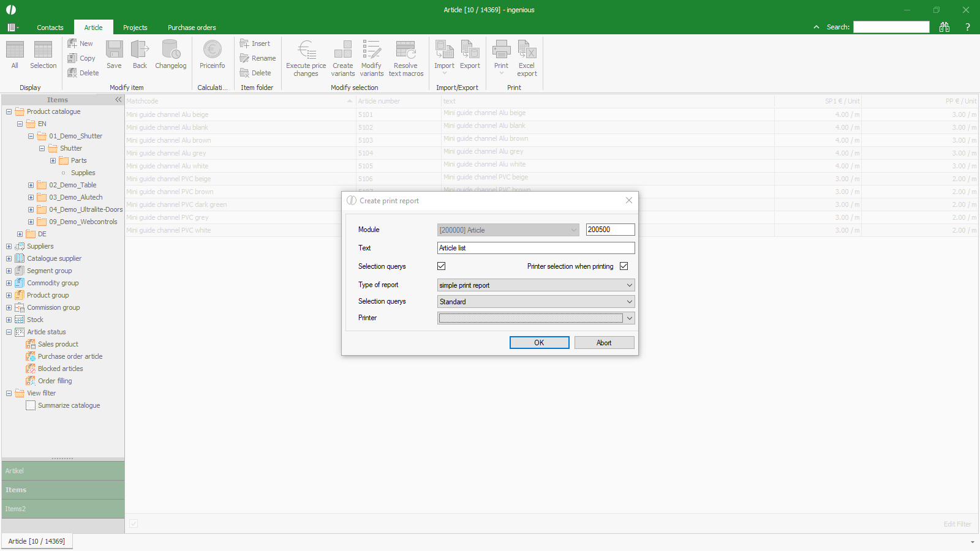Tick the Summarize catalogue checkbox

click(31, 405)
